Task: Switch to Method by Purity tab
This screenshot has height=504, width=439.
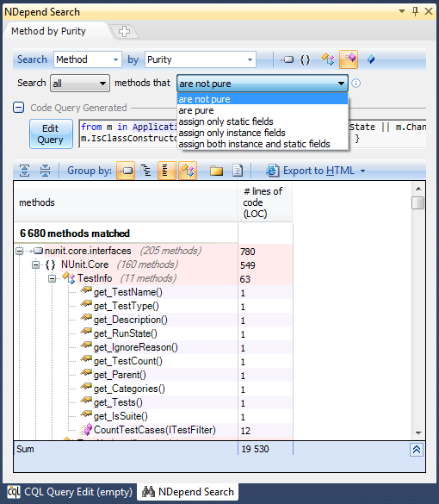Action: pos(48,31)
